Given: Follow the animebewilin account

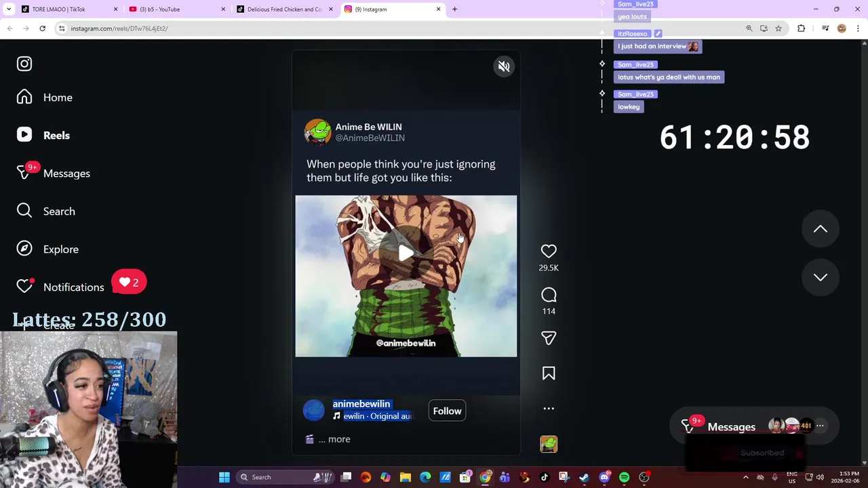Looking at the screenshot, I should 447,411.
